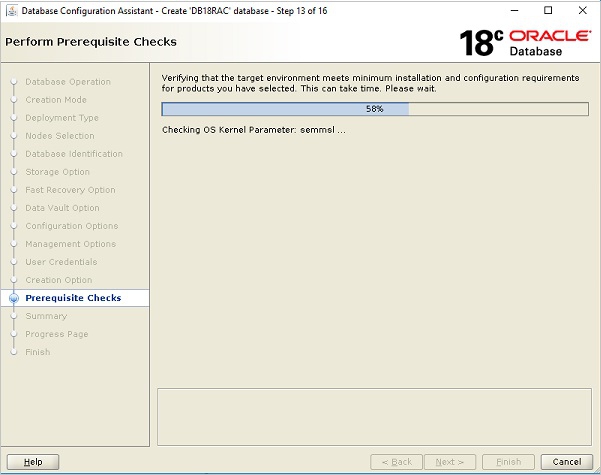
Task: Click the Help button
Action: tap(33, 462)
